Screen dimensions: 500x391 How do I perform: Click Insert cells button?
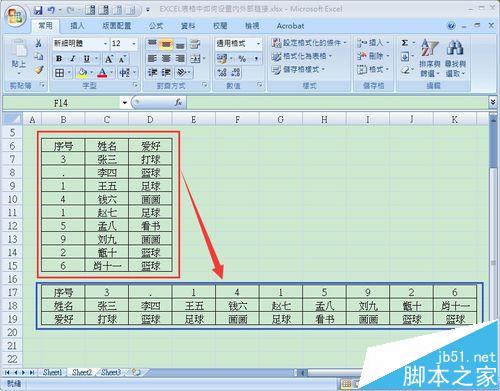pyautogui.click(x=373, y=43)
